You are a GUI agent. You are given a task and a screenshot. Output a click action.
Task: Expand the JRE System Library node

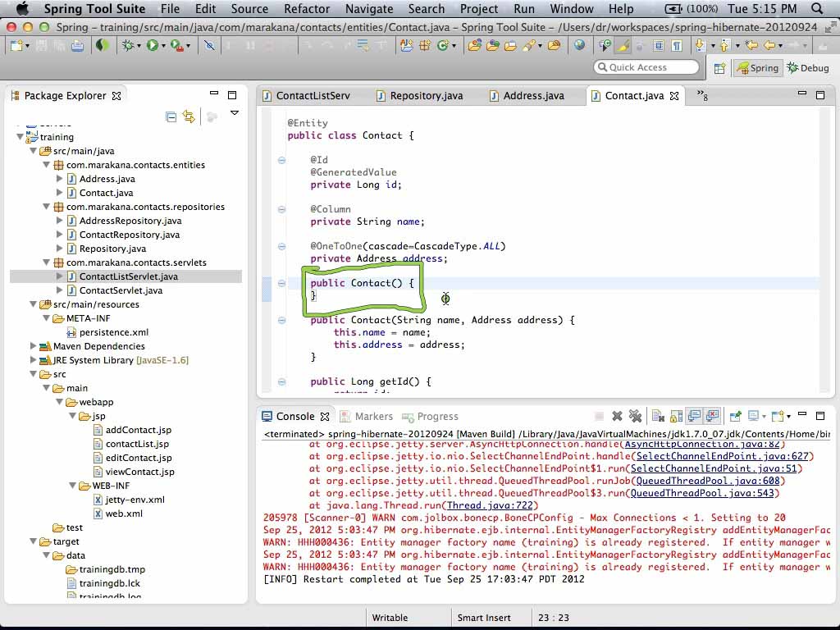click(33, 359)
